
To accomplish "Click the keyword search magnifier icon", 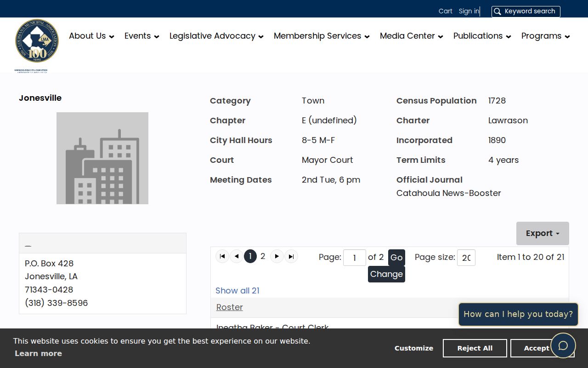I will [498, 11].
